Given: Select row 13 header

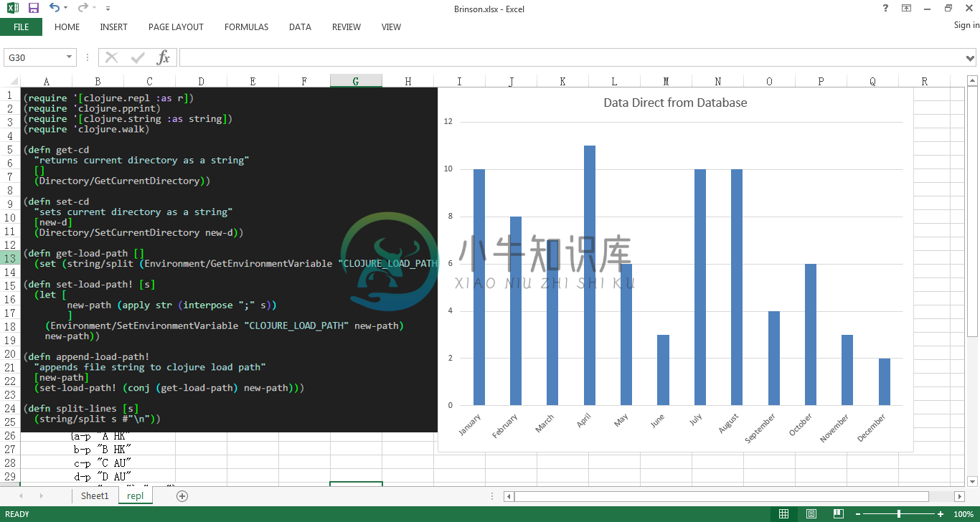Looking at the screenshot, I should click(10, 258).
